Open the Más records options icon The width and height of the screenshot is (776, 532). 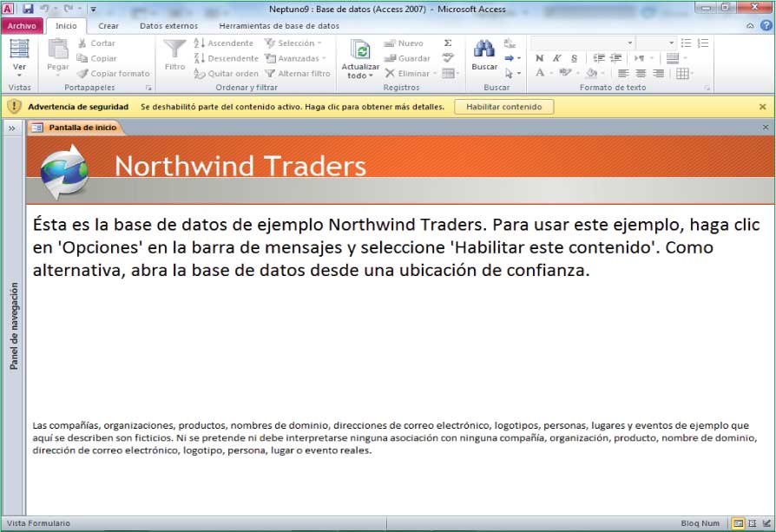point(450,73)
